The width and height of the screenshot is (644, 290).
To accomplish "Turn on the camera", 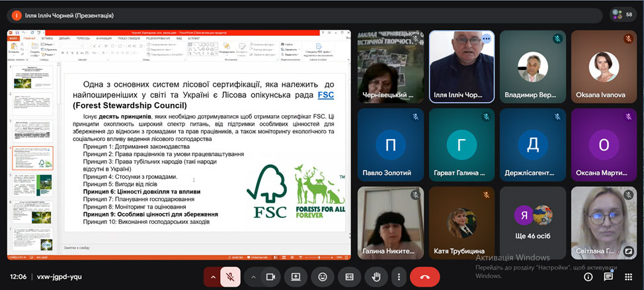I will pos(270,277).
